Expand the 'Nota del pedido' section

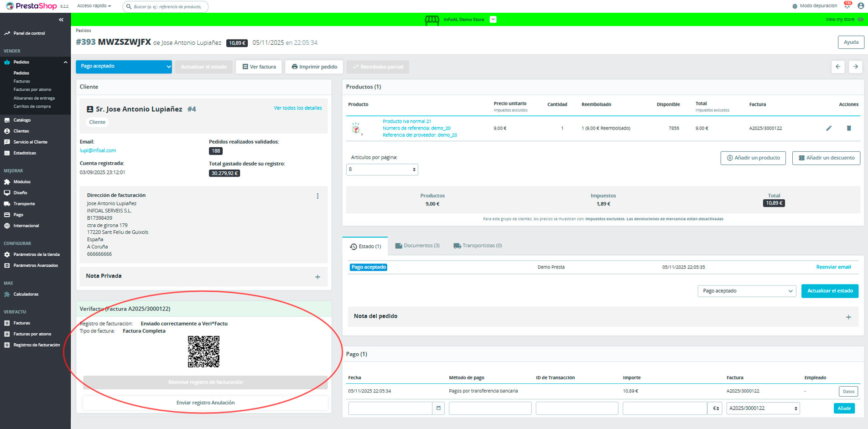pos(848,317)
